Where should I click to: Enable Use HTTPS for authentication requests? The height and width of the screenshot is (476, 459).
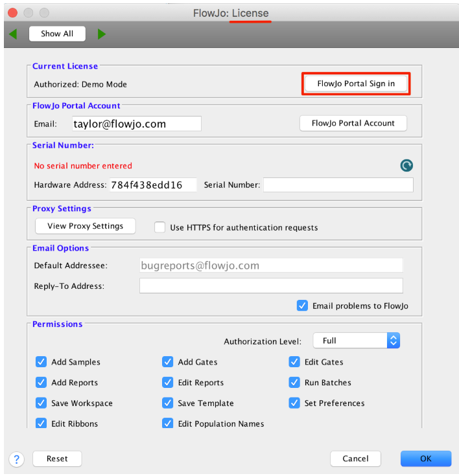[x=160, y=227]
